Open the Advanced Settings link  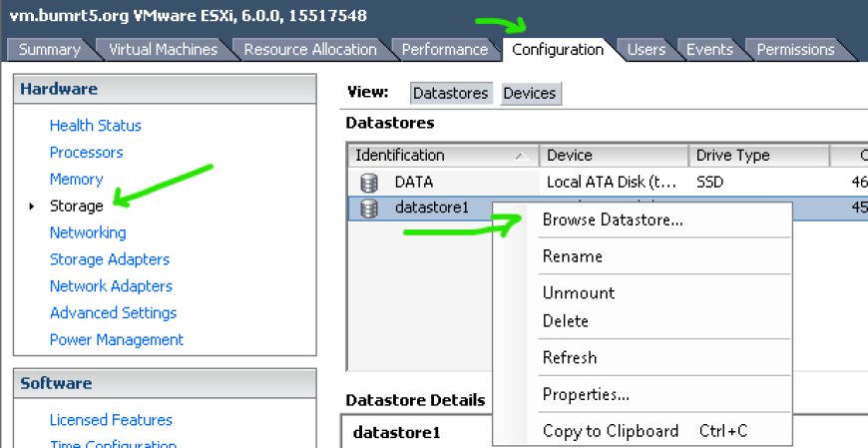click(113, 313)
